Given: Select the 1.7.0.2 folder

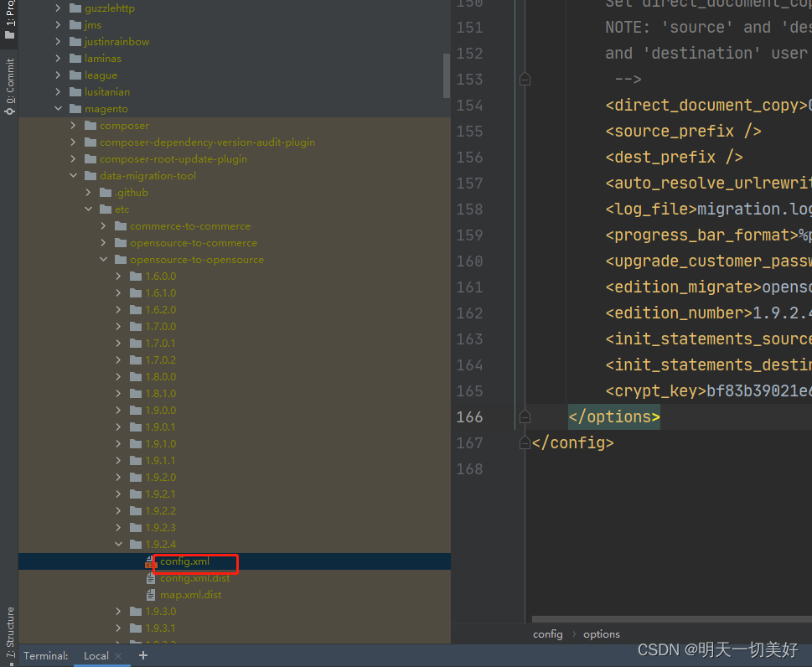Looking at the screenshot, I should pos(161,360).
